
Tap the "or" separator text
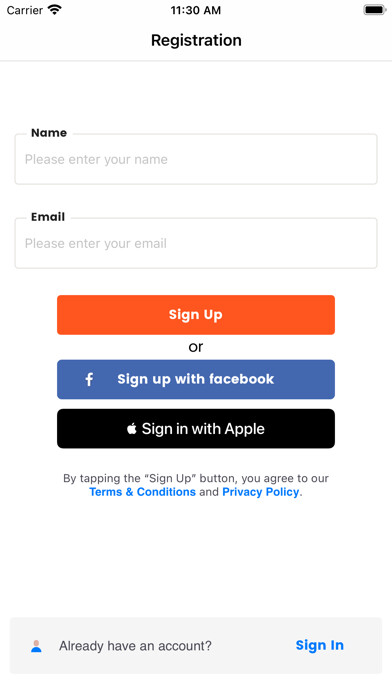pyautogui.click(x=196, y=347)
